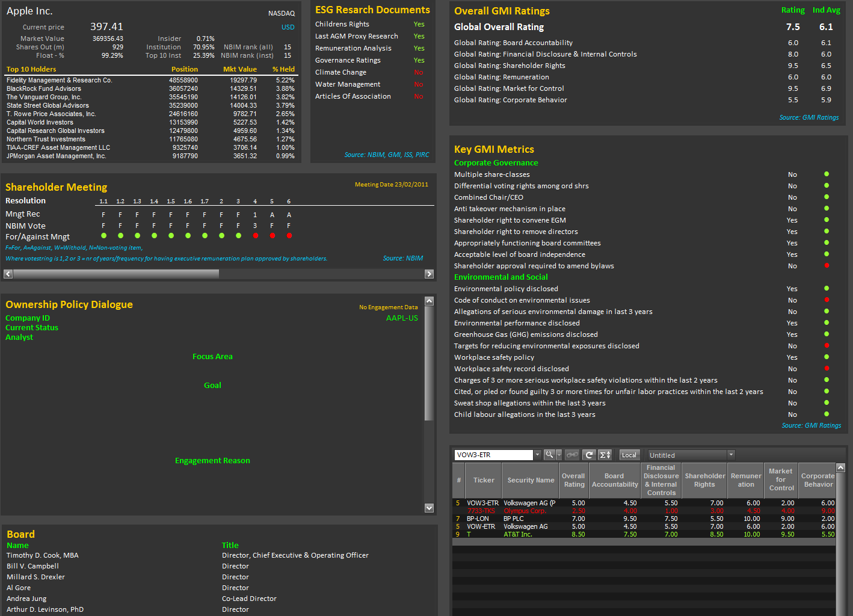The image size is (853, 616).
Task: Click red dot for Workplace safety record disclosed
Action: pyautogui.click(x=827, y=368)
